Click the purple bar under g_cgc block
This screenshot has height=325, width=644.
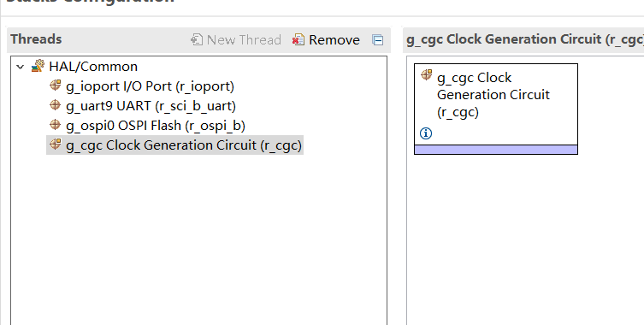click(x=496, y=150)
